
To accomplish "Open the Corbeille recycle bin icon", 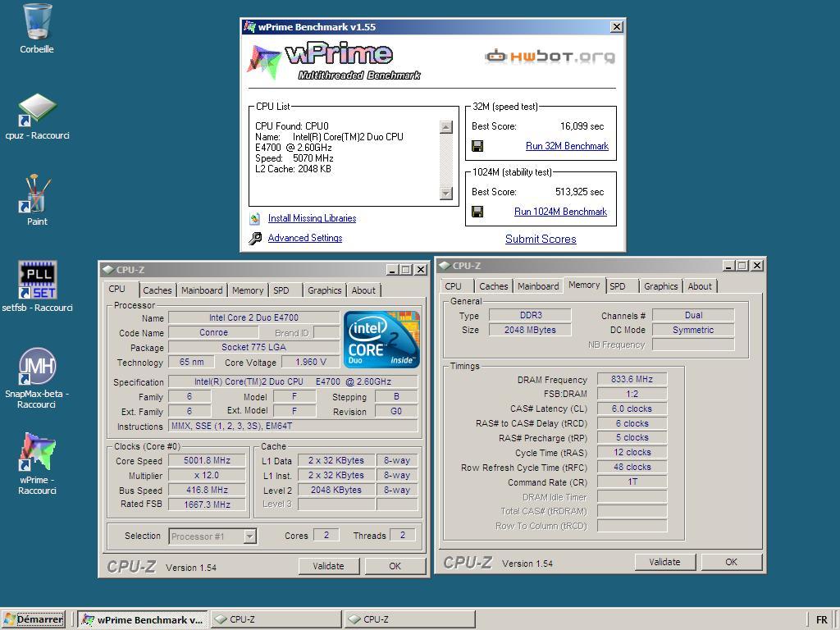I will (37, 21).
